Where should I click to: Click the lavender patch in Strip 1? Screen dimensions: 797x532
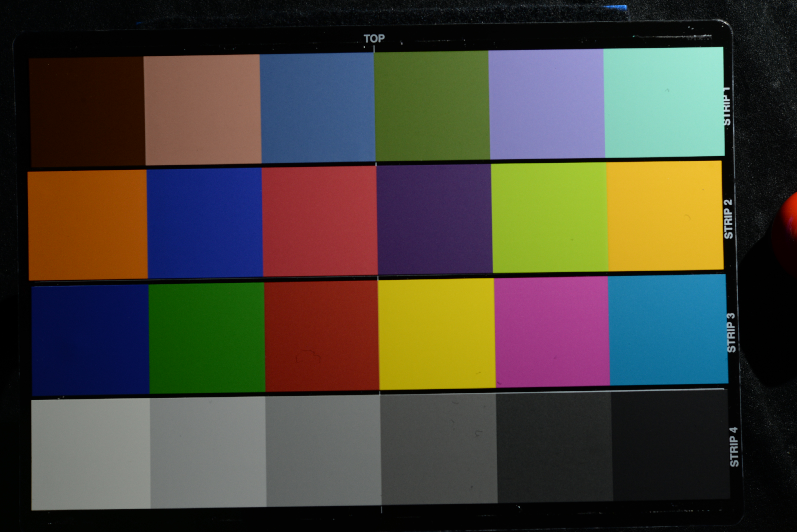pyautogui.click(x=547, y=104)
